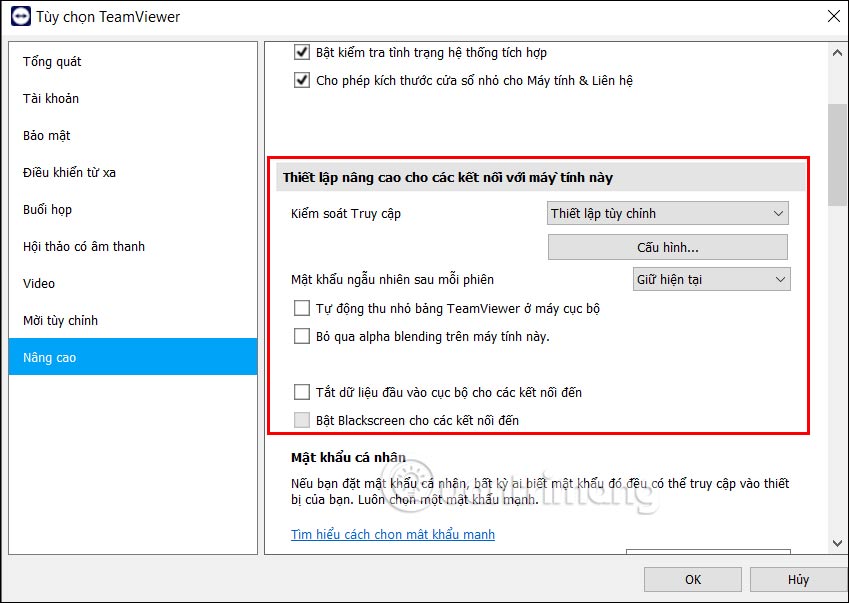This screenshot has height=603, width=849.
Task: Enable 'Tự động thu nhỏ bảng TeamViewer ở máy cục bộ'
Action: point(302,308)
